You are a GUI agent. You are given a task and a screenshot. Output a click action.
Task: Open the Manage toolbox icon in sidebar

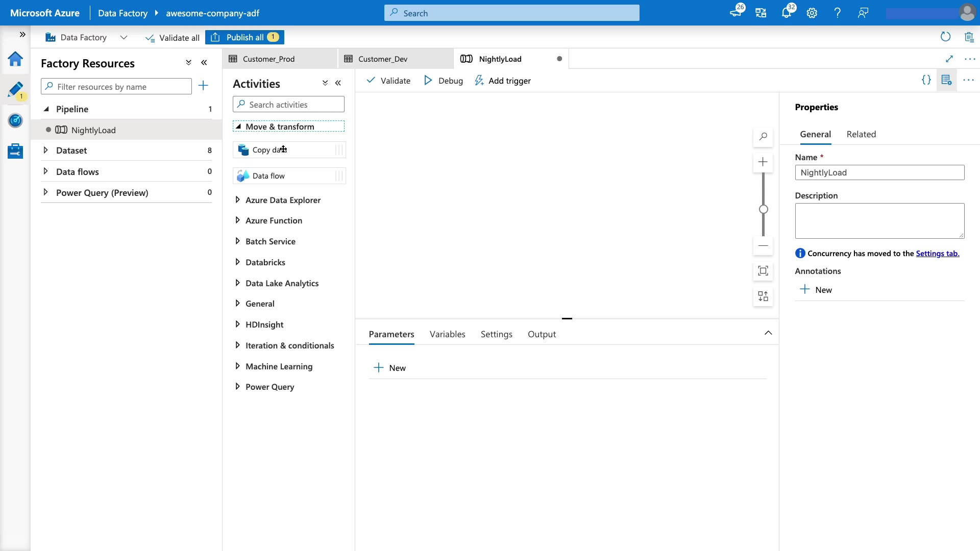tap(15, 151)
